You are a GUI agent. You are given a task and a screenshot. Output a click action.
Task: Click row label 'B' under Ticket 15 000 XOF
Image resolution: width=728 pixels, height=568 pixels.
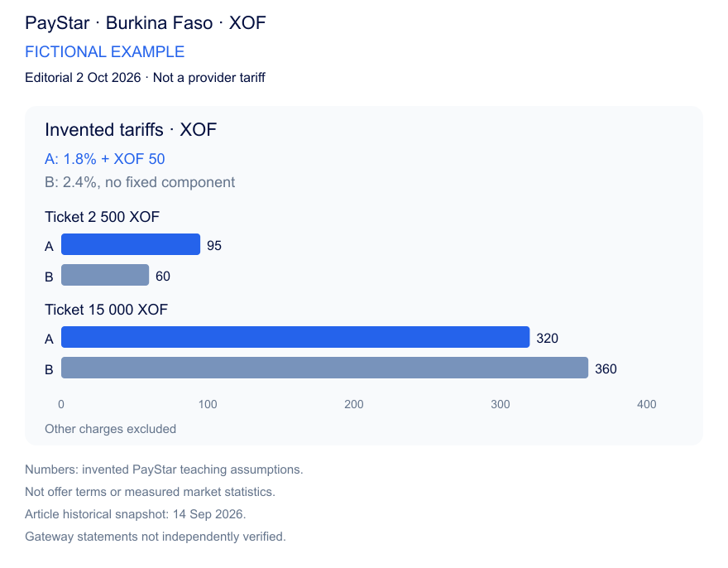pyautogui.click(x=49, y=369)
